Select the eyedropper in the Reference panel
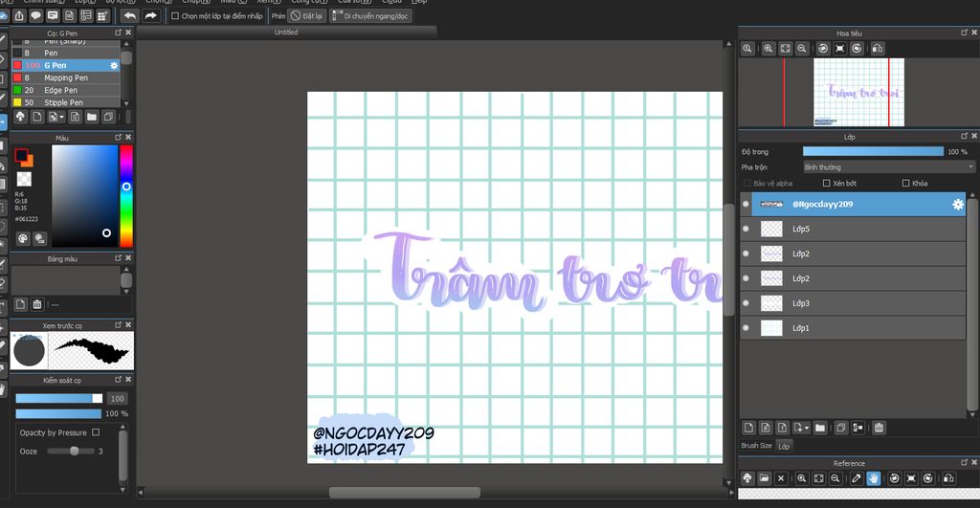 point(857,478)
